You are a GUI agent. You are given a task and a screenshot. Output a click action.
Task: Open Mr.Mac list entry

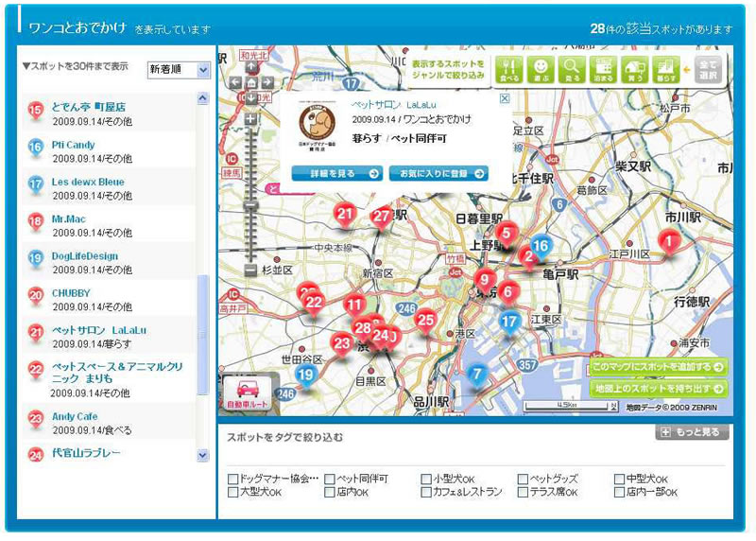coord(109,225)
